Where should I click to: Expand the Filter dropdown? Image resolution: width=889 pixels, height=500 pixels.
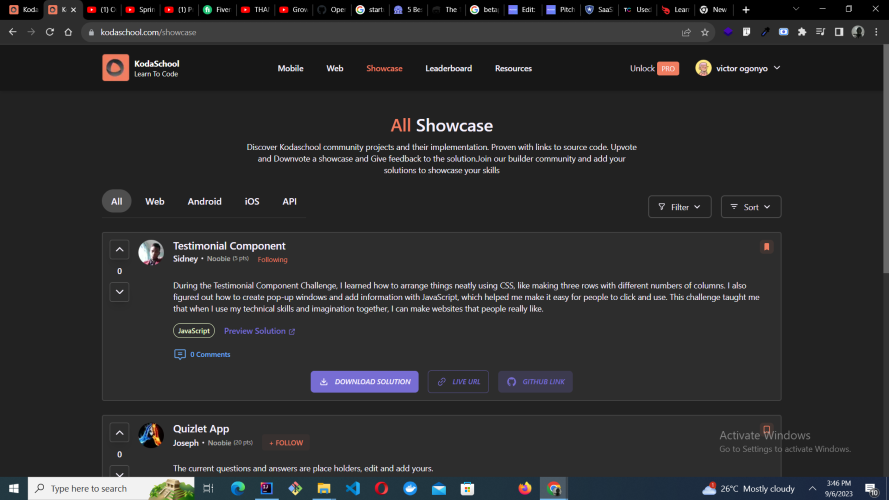[x=679, y=207]
